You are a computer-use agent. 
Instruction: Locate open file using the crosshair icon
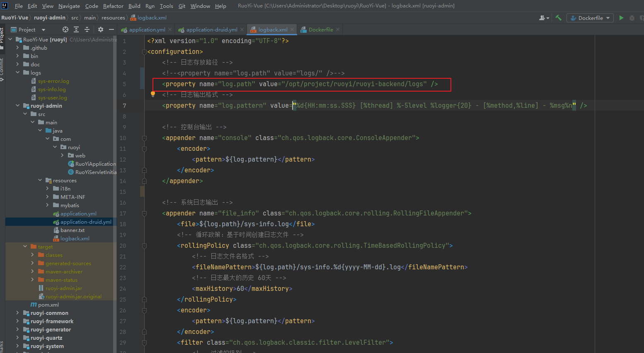(65, 29)
